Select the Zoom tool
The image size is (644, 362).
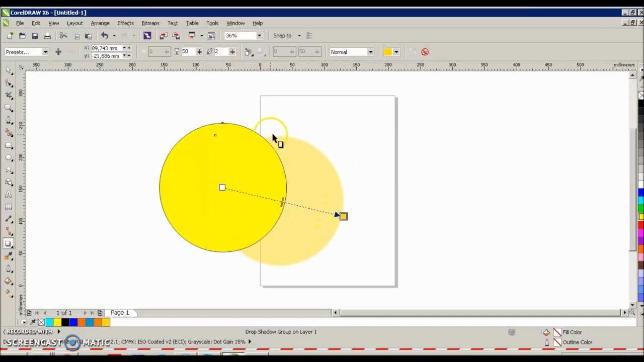click(x=9, y=108)
